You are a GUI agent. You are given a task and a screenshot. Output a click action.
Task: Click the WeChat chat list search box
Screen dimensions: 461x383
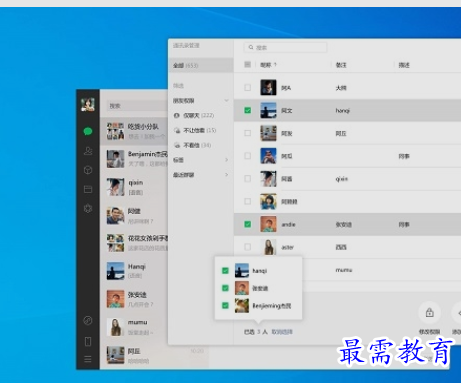(x=137, y=106)
